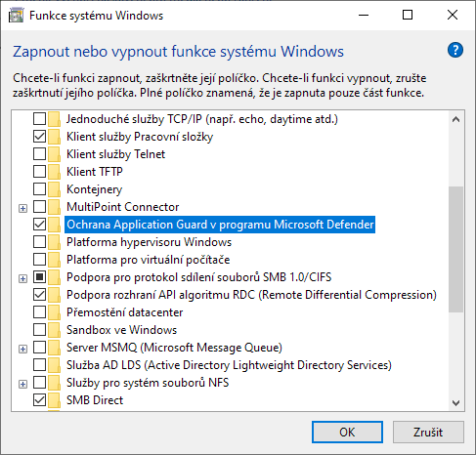Toggle SMB 1.0/CIFS partial checkbox
The height and width of the screenshot is (455, 476).
tap(39, 277)
